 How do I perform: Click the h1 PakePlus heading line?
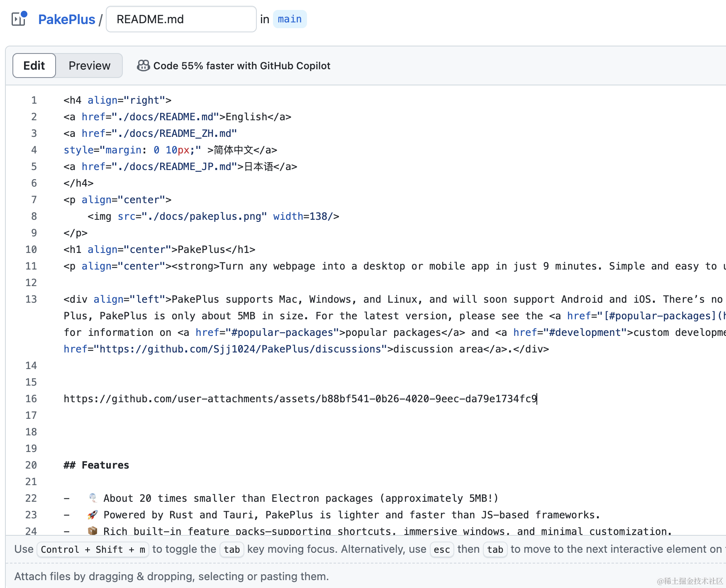coord(159,250)
